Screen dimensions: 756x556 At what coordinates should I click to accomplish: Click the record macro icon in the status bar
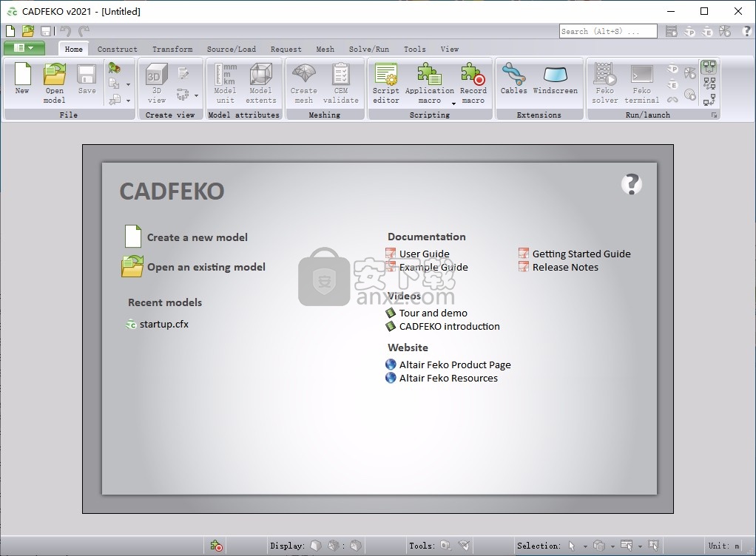[x=216, y=546]
